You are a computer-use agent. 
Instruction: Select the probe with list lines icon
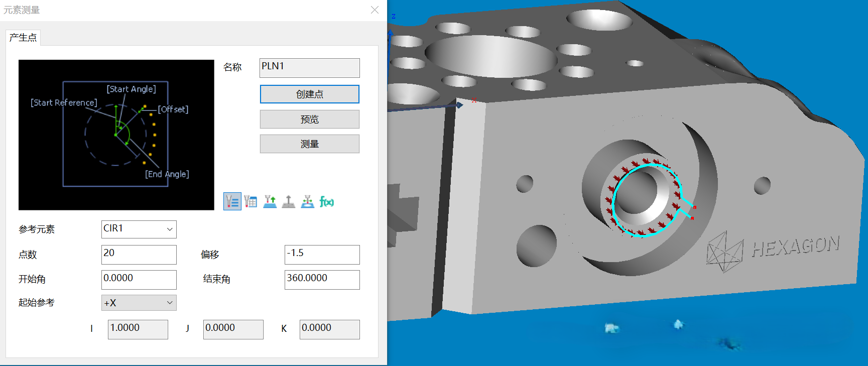(232, 202)
